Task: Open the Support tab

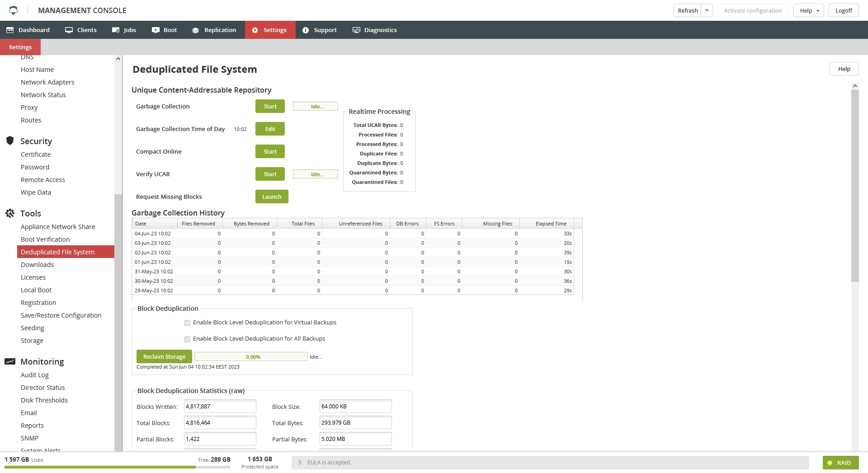Action: pyautogui.click(x=320, y=30)
